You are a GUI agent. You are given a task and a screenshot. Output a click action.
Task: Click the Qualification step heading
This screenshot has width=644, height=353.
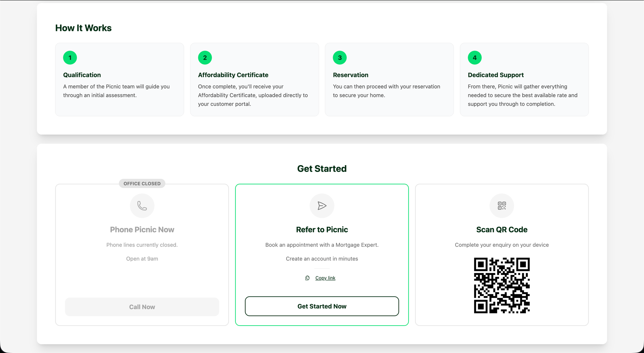coord(82,75)
